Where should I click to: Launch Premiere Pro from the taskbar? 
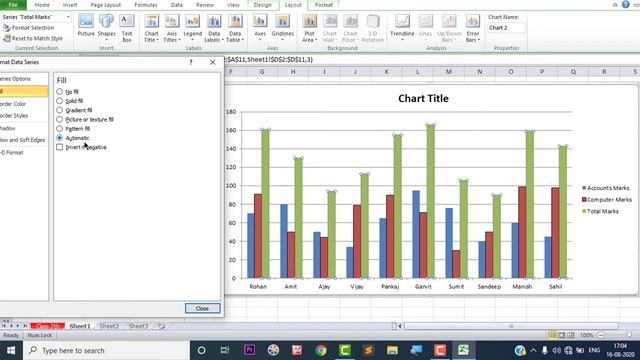[249, 350]
